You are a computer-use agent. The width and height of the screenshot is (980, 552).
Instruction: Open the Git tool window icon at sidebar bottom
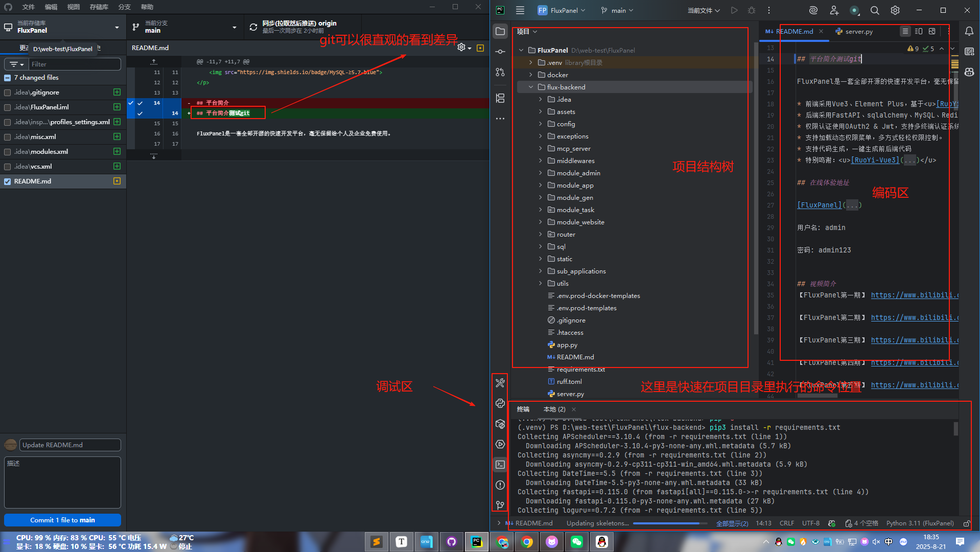pyautogui.click(x=500, y=505)
